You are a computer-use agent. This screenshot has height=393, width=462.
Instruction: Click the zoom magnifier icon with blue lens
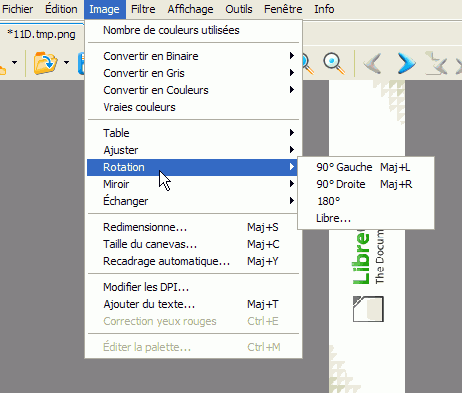click(x=334, y=63)
